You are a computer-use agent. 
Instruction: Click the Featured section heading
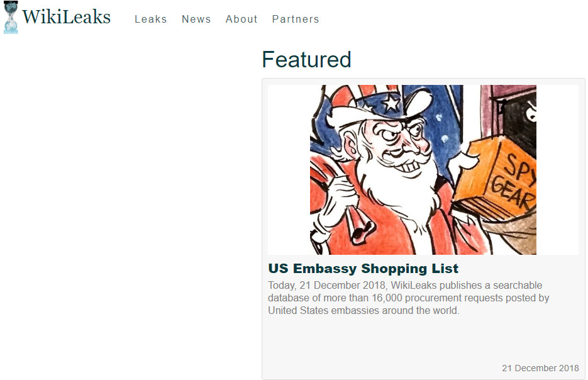pos(306,60)
